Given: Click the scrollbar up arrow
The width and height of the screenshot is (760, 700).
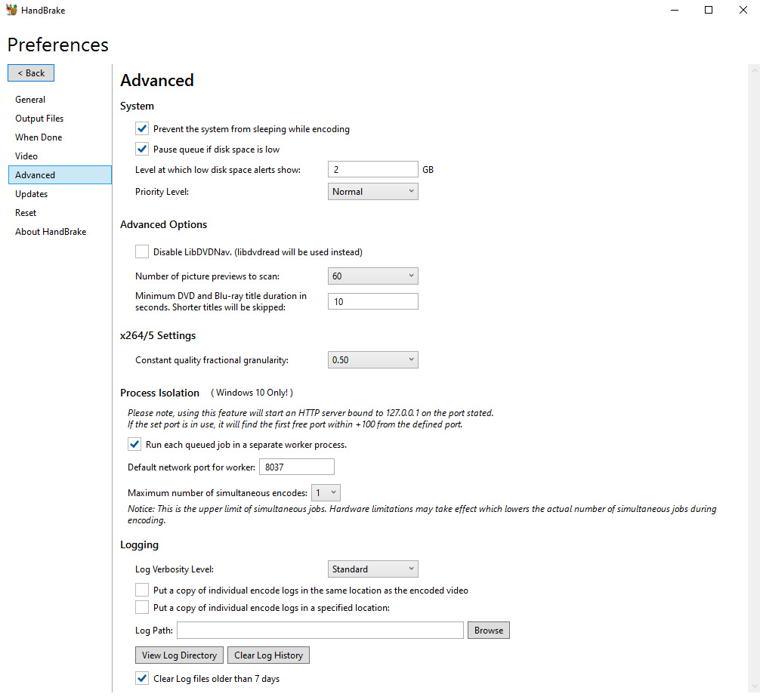Looking at the screenshot, I should pyautogui.click(x=754, y=71).
